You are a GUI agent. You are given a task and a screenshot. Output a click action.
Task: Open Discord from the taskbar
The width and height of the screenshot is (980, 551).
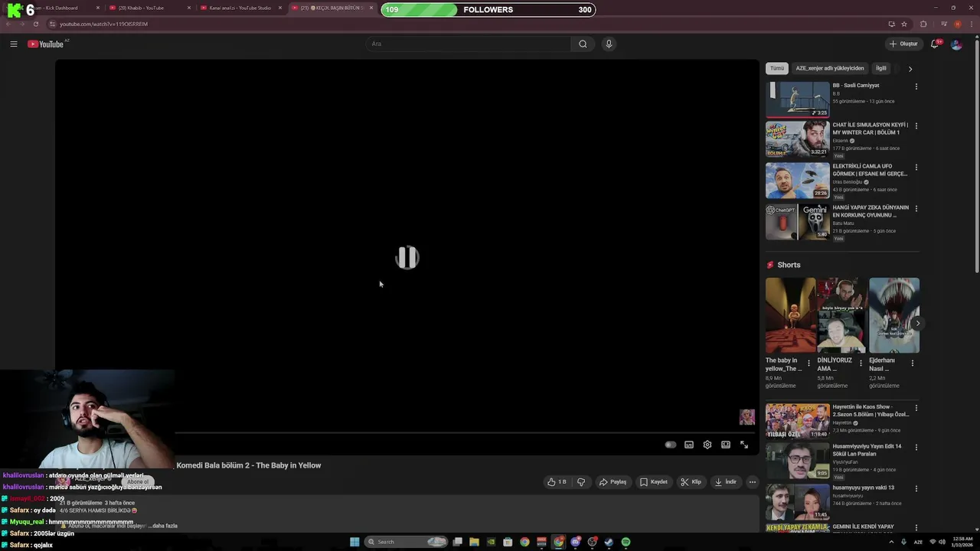[575, 542]
